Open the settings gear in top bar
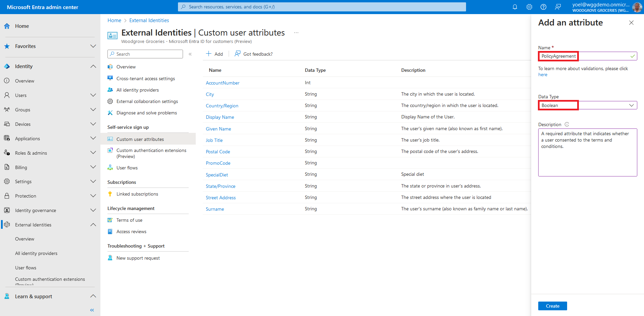Viewport: 644px width, 316px height. click(x=529, y=7)
